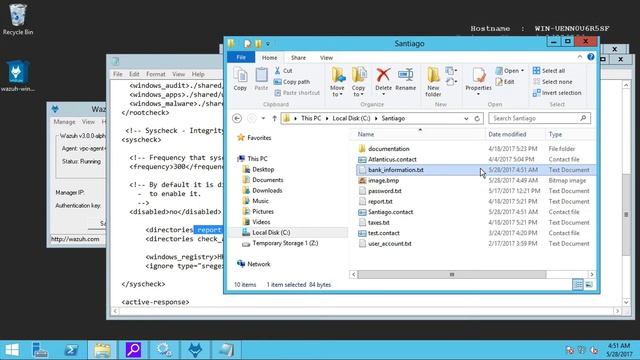Open the Wazuh agent taskbar icon
This screenshot has width=640, height=360.
click(195, 350)
